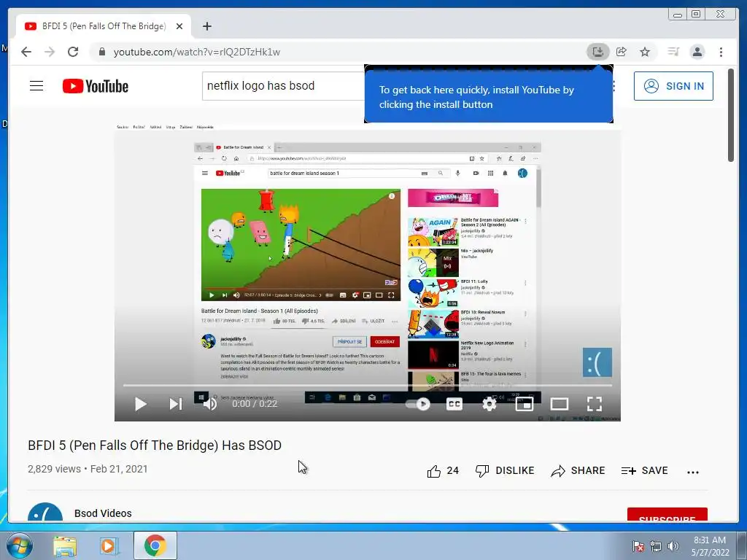SAVE the video to a playlist
The height and width of the screenshot is (560, 747).
coord(645,470)
